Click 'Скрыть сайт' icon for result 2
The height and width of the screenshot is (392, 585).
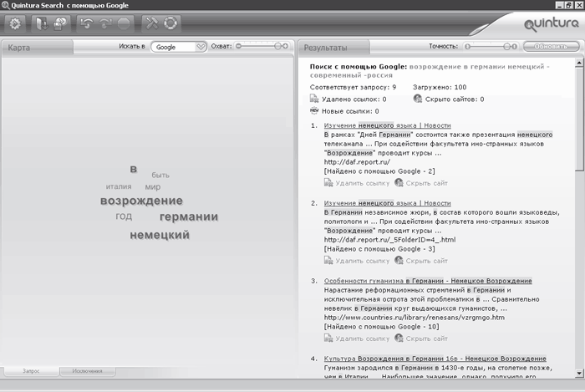399,260
